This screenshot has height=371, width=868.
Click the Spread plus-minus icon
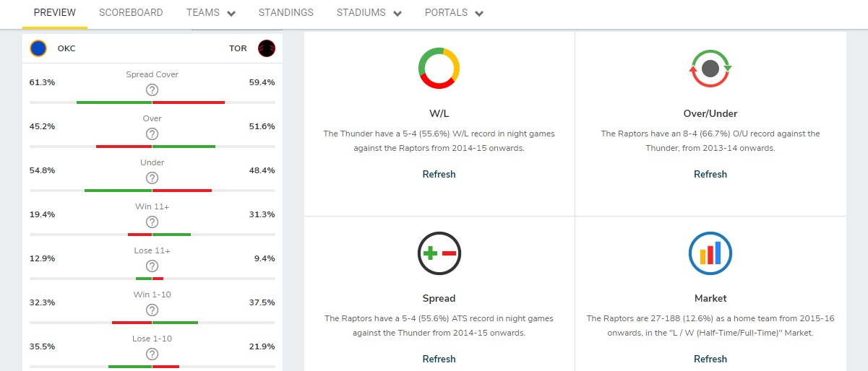(439, 253)
